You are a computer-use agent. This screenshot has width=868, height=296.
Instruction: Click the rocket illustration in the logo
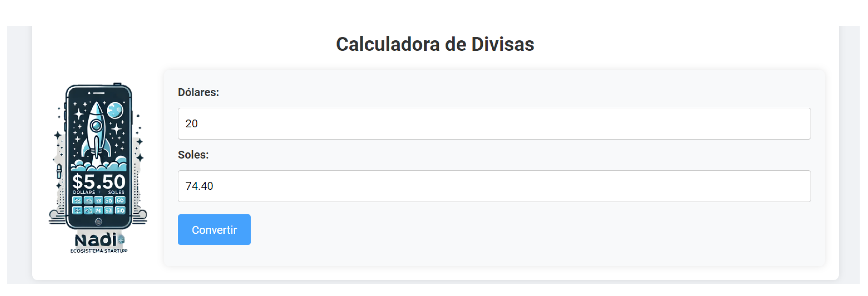pyautogui.click(x=97, y=131)
